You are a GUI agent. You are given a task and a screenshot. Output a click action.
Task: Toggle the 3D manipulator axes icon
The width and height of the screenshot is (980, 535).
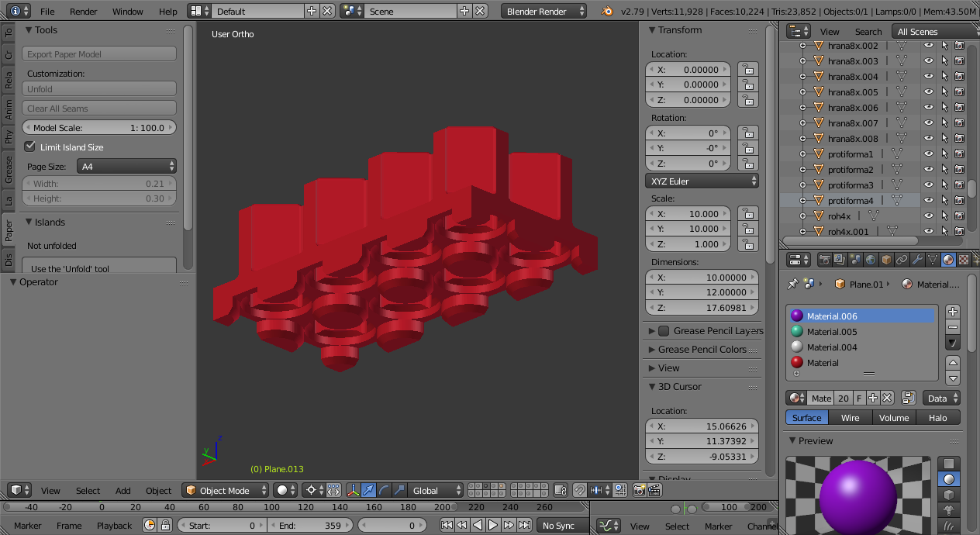[354, 490]
